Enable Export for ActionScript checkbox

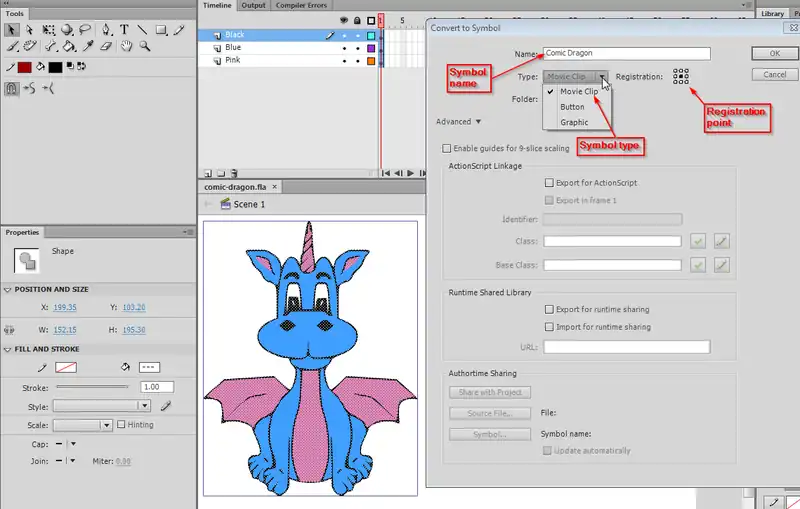(x=549, y=183)
